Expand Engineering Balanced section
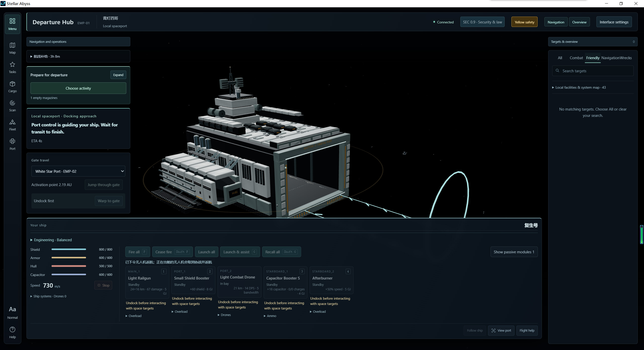The height and width of the screenshot is (350, 644). pos(51,240)
